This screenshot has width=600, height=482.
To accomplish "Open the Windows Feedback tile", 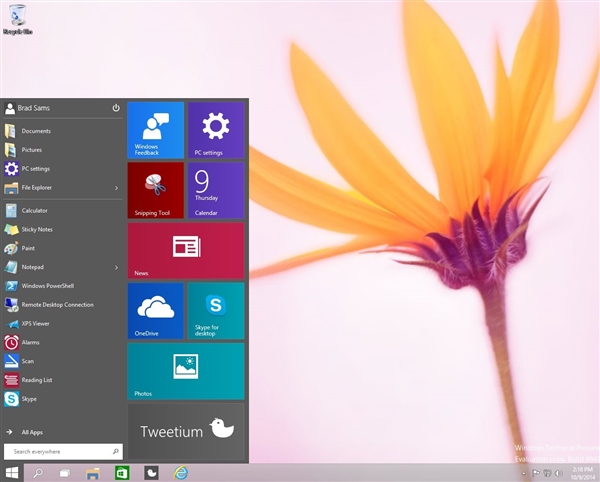I will pos(155,129).
